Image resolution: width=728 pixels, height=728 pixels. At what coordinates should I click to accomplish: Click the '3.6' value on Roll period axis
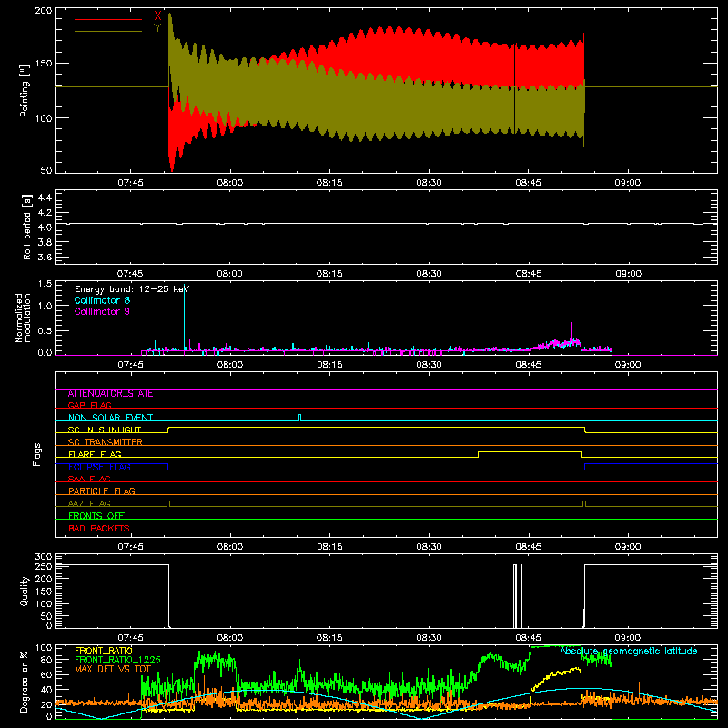tap(45, 257)
